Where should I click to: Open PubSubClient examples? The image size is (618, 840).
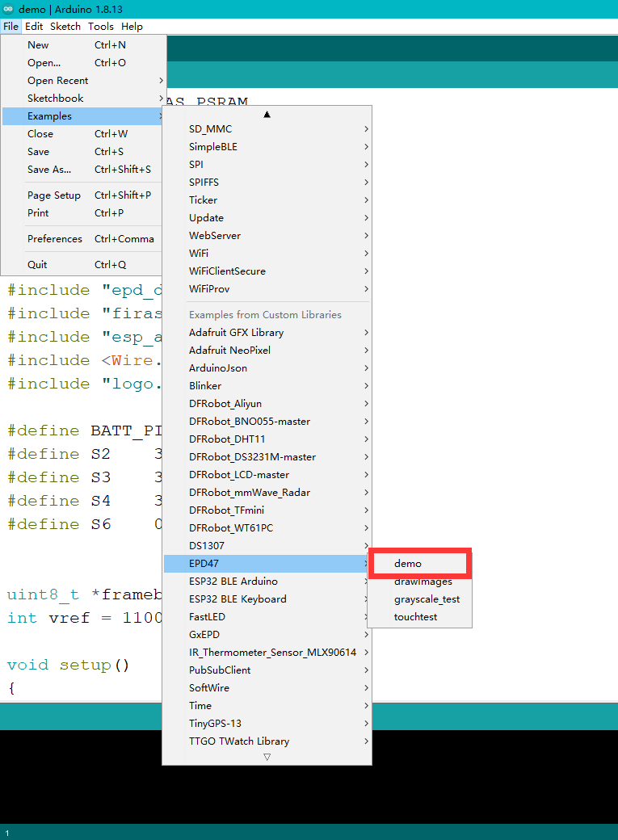pyautogui.click(x=267, y=670)
